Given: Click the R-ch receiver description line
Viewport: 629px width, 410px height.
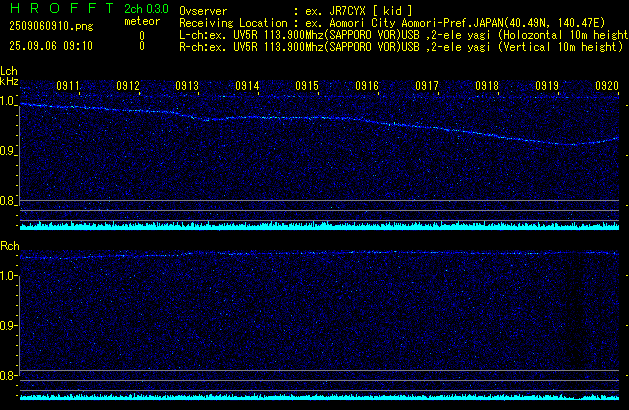Looking at the screenshot, I should pos(401,47).
